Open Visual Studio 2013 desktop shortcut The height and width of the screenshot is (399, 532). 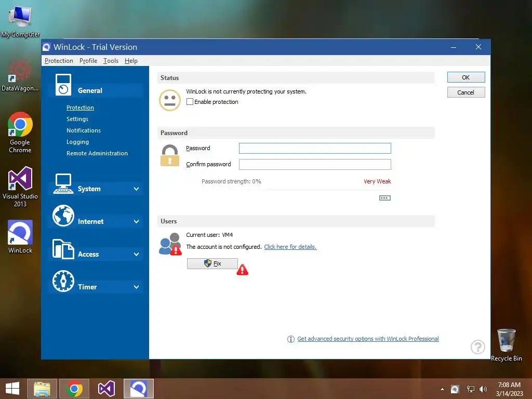[x=20, y=187]
